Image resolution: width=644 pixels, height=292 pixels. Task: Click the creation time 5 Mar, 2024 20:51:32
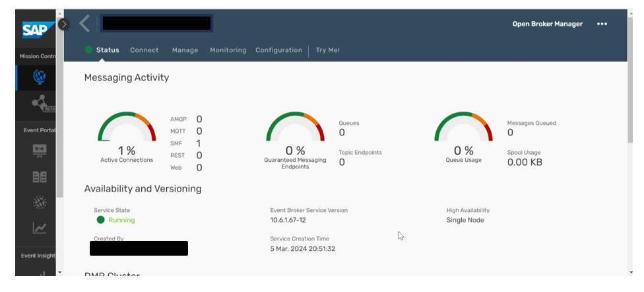[x=303, y=249]
